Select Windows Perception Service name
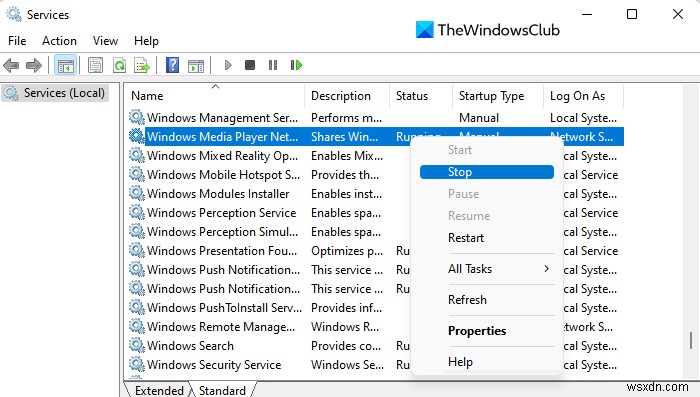The width and height of the screenshot is (700, 397). coord(221,213)
